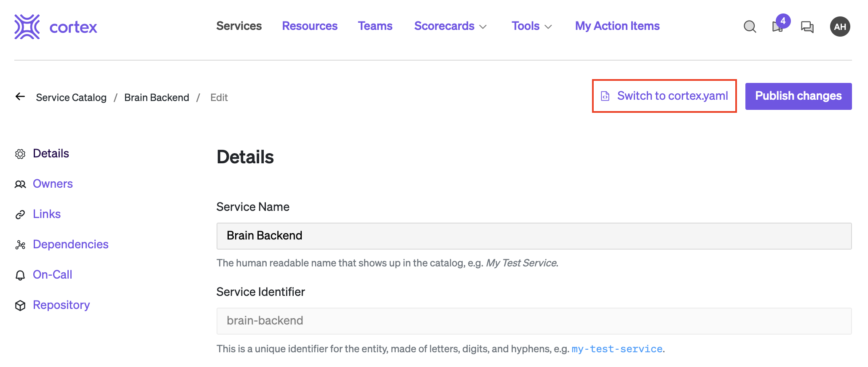The image size is (868, 367).
Task: Click the Cortex logo icon
Action: [27, 27]
